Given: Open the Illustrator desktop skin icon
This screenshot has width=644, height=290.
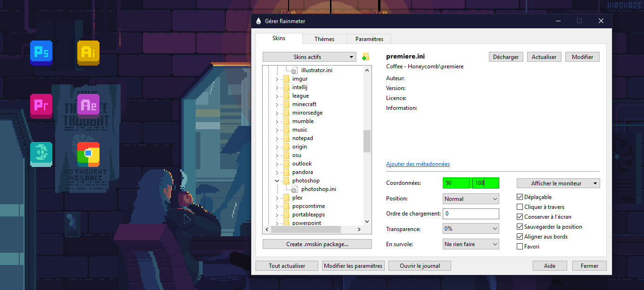Looking at the screenshot, I should pyautogui.click(x=88, y=52).
